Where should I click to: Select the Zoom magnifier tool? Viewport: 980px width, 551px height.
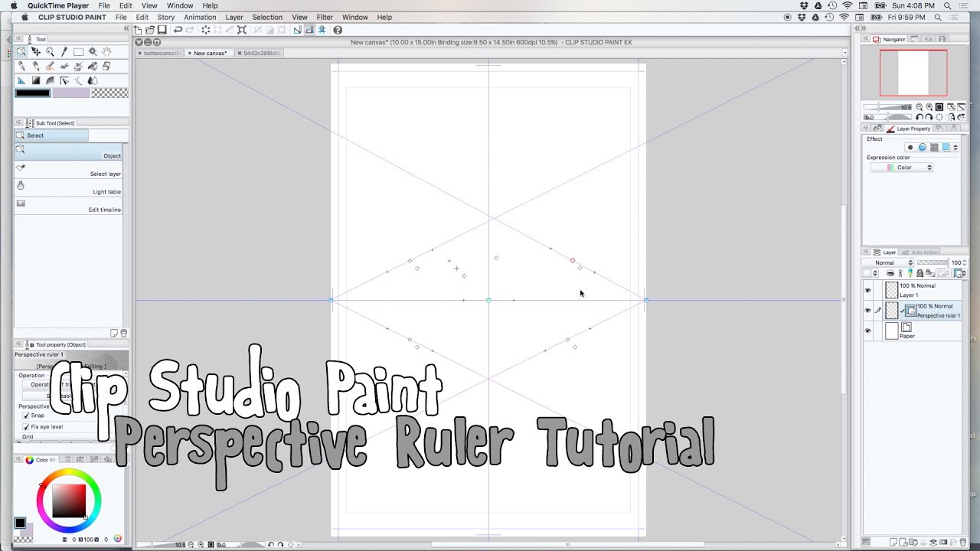pos(50,51)
